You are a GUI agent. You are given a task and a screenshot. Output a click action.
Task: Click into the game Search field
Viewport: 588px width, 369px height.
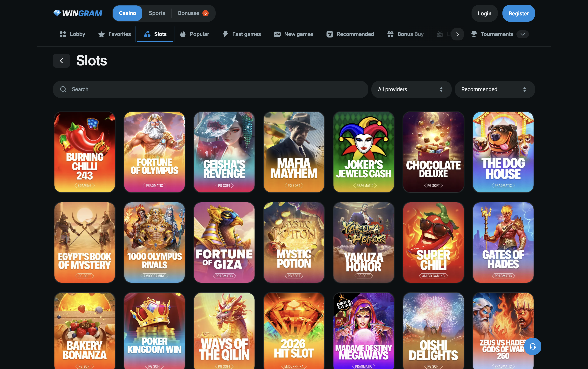point(210,89)
